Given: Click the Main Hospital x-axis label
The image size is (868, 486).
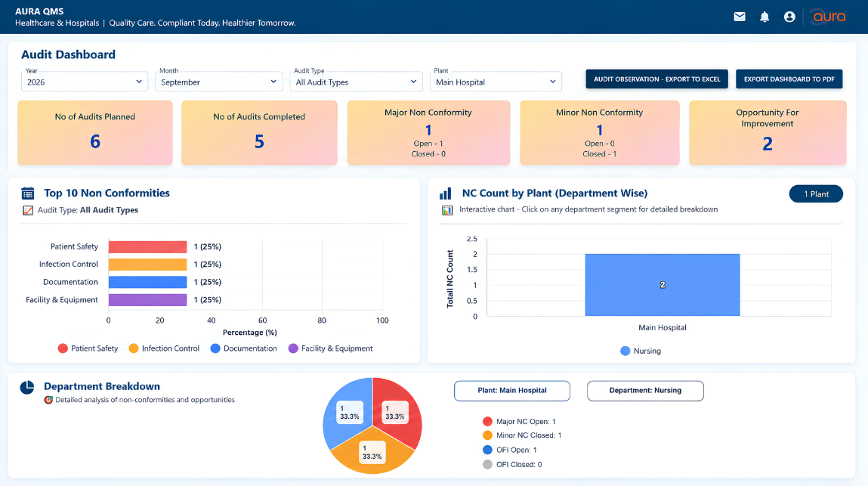Looking at the screenshot, I should tap(662, 327).
